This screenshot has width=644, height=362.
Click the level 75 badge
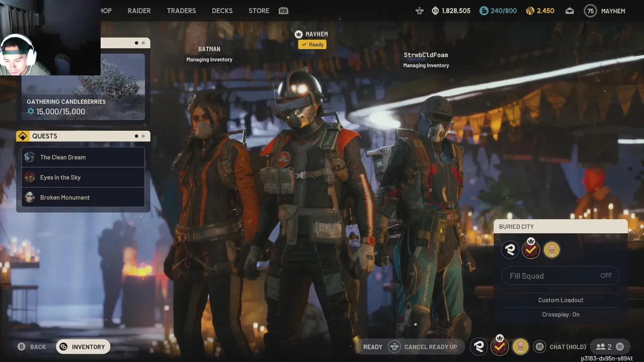(590, 11)
